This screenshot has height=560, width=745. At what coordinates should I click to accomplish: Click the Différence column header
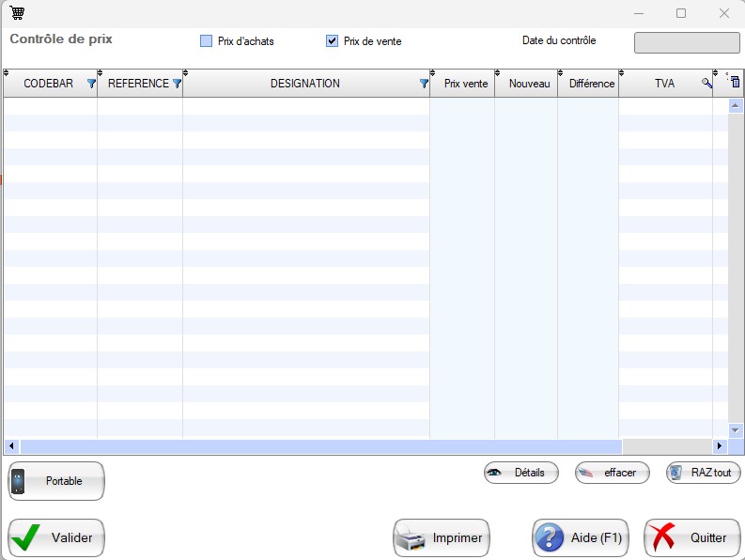[x=591, y=84]
